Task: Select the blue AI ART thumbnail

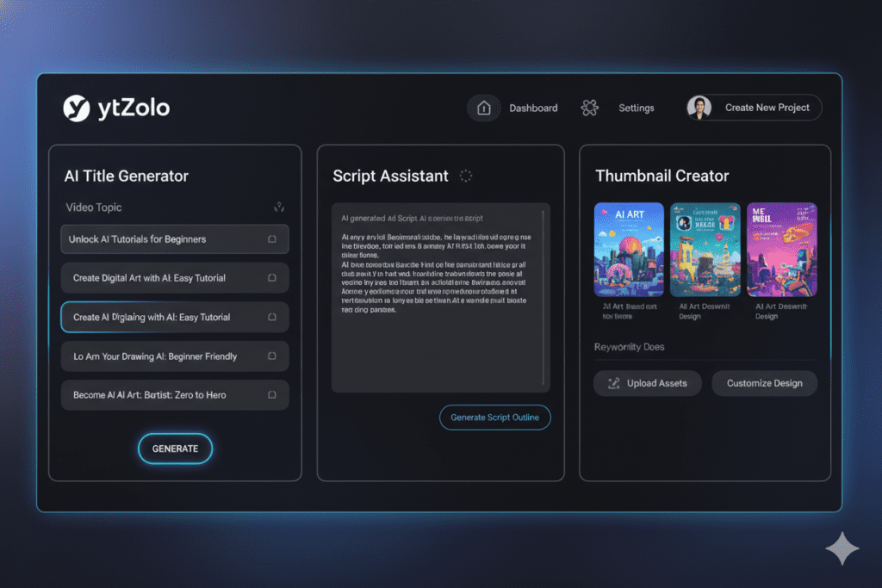Action: [x=629, y=250]
